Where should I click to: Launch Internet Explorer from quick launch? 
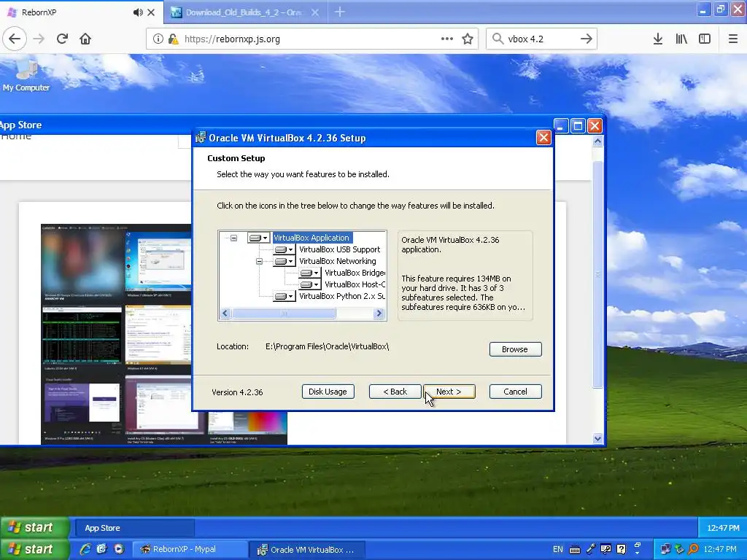tap(85, 549)
